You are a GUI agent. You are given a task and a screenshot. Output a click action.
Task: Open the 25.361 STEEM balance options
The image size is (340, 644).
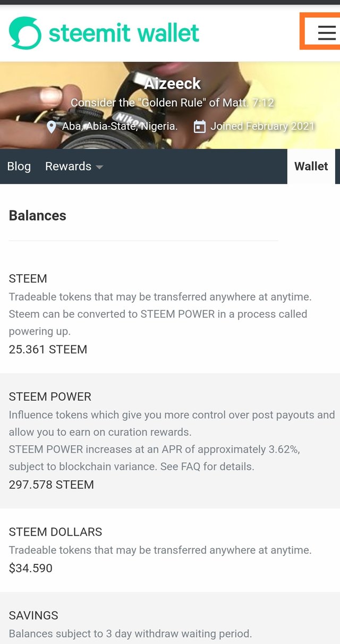[x=48, y=349]
